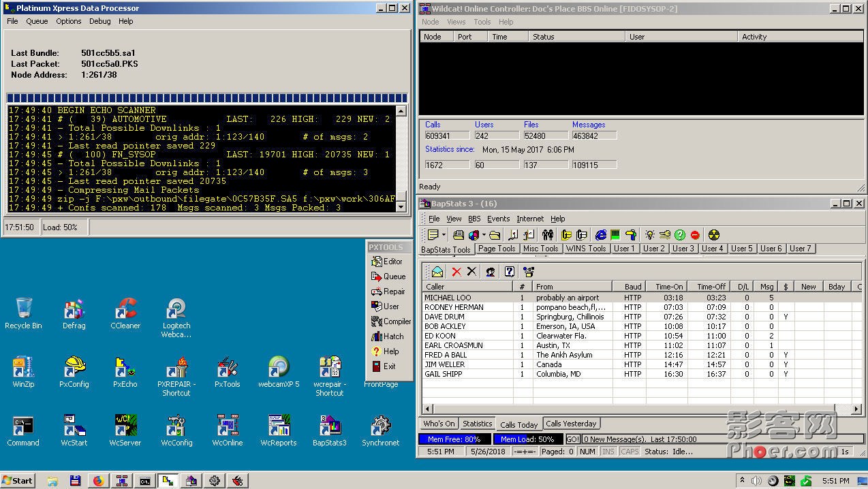Sort the call list by Time-On column
The height and width of the screenshot is (489, 868).
click(666, 287)
